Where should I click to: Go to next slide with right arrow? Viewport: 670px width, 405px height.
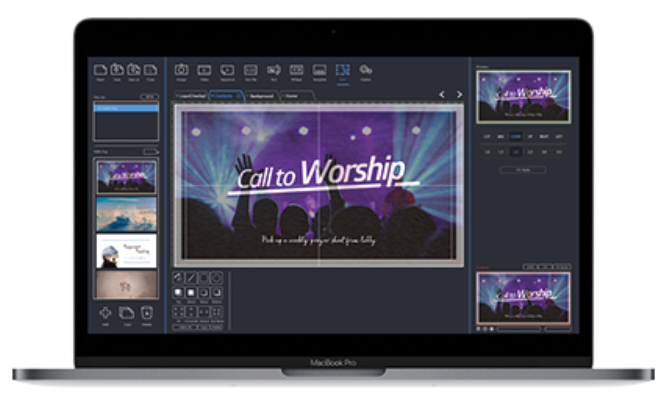(459, 94)
